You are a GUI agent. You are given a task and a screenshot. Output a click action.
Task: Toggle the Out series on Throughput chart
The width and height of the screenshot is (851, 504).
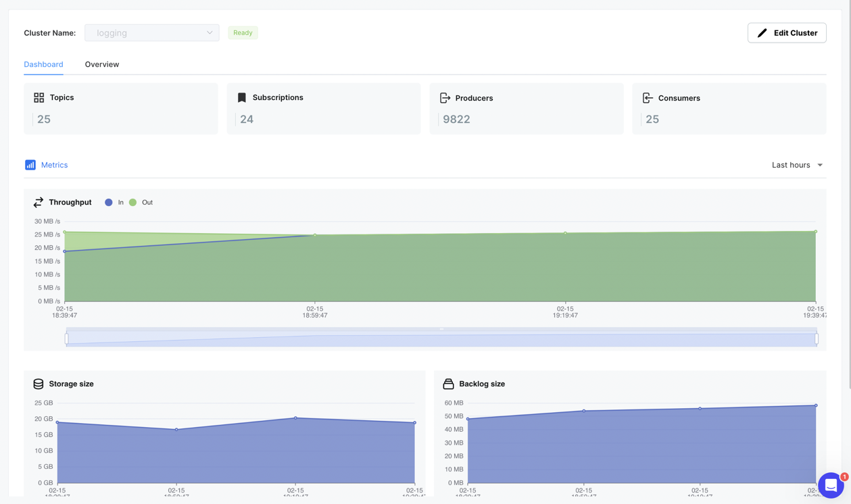tap(139, 202)
